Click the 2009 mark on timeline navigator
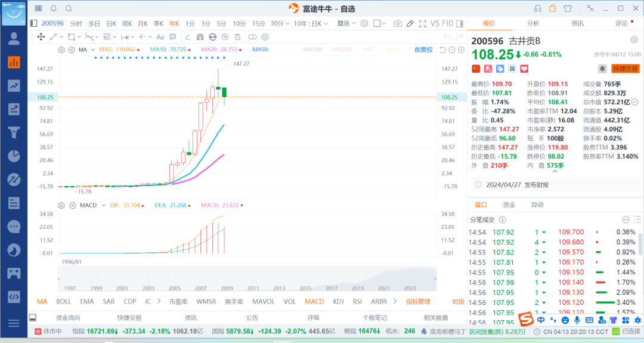This screenshot has width=644, height=343. [x=227, y=288]
